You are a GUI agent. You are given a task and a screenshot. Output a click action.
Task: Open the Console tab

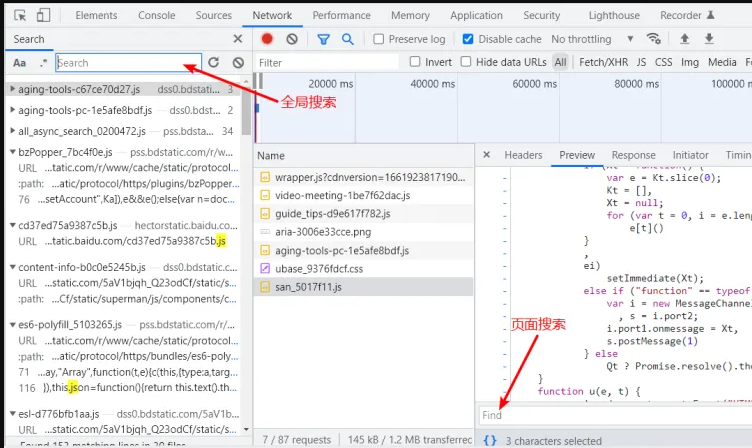[x=156, y=15]
